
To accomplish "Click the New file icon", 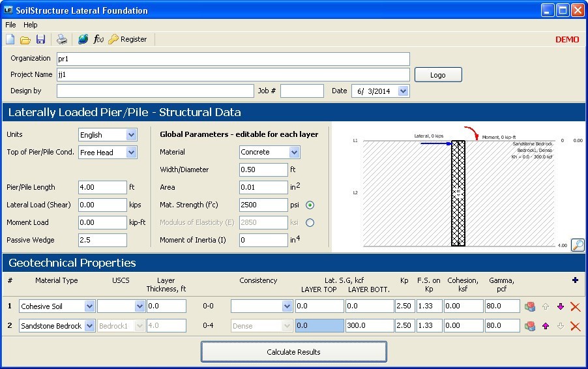I will point(10,39).
